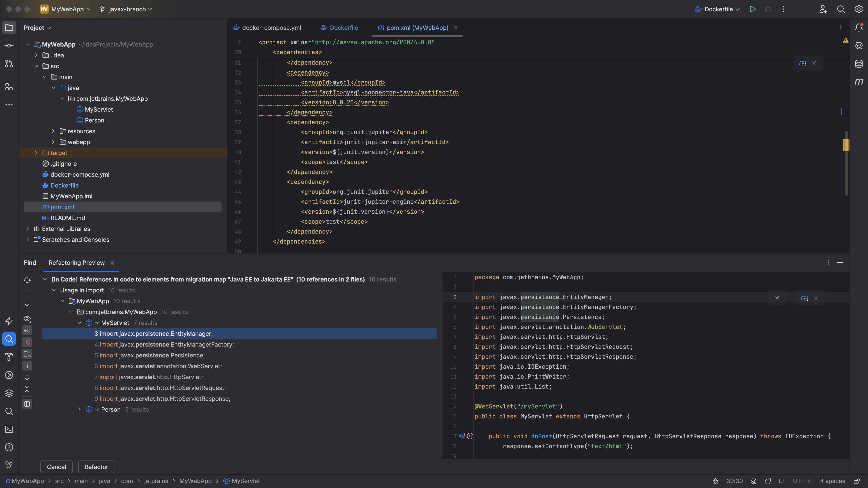The image size is (868, 488).
Task: Expand the Person results node
Action: (80, 409)
